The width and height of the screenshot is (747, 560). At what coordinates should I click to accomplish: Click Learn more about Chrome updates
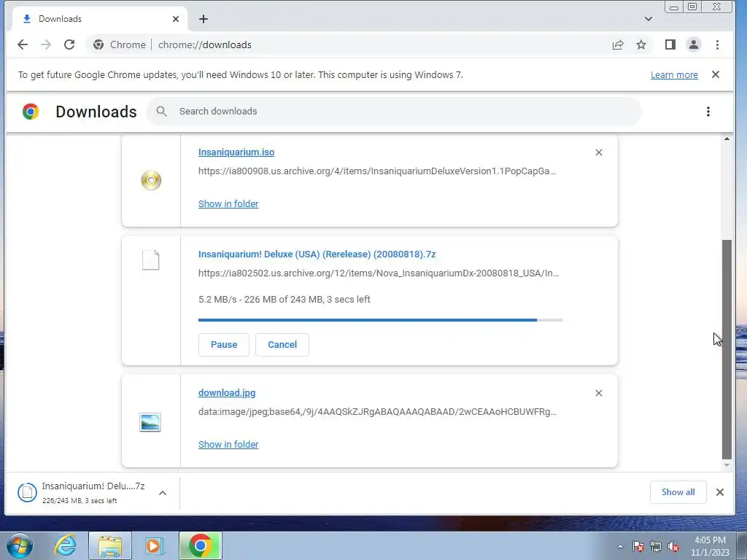(674, 75)
